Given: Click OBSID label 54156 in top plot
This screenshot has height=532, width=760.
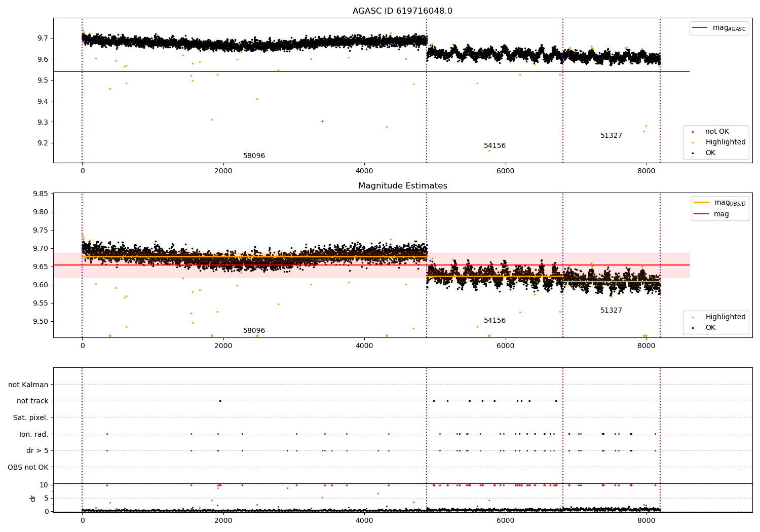Looking at the screenshot, I should (x=495, y=146).
